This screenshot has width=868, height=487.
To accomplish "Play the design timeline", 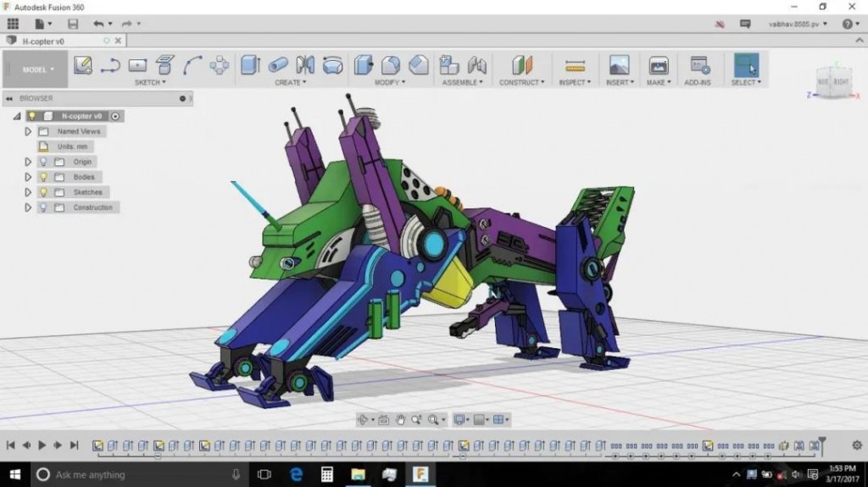I will click(x=42, y=445).
